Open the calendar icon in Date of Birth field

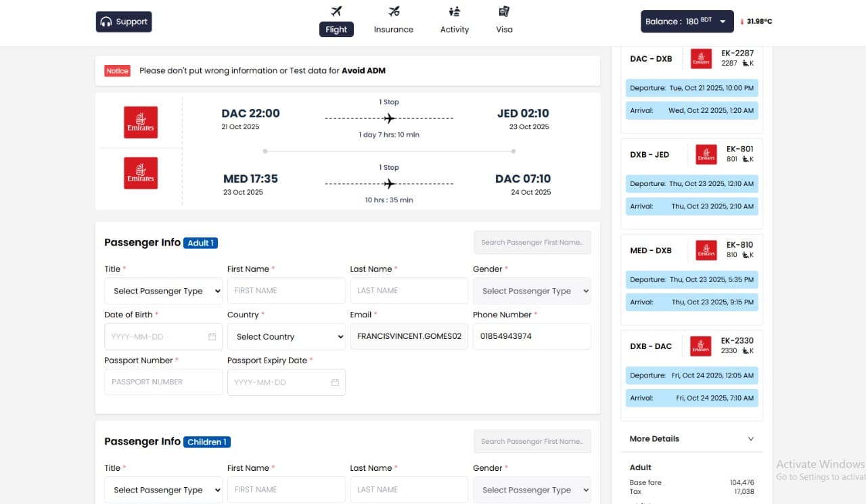pyautogui.click(x=213, y=336)
